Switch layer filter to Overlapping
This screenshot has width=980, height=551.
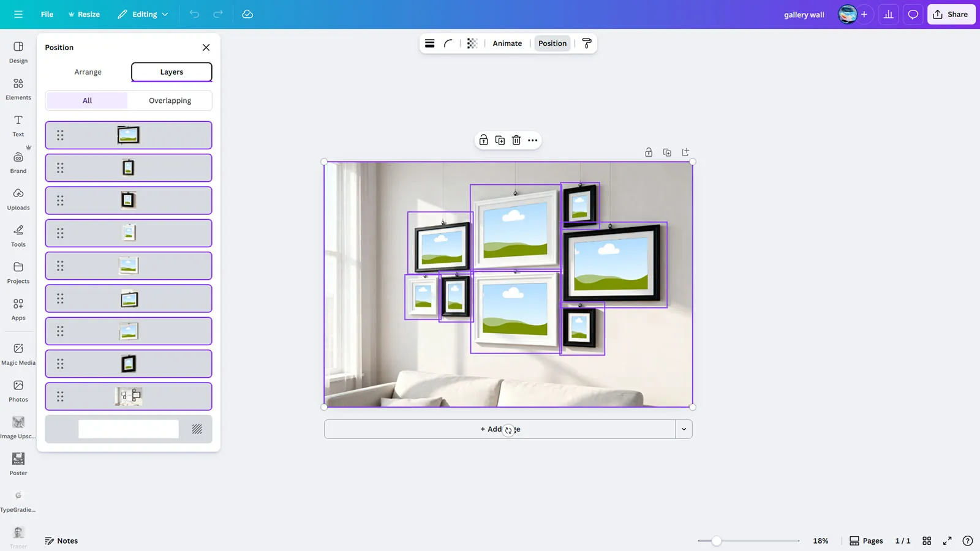point(170,100)
